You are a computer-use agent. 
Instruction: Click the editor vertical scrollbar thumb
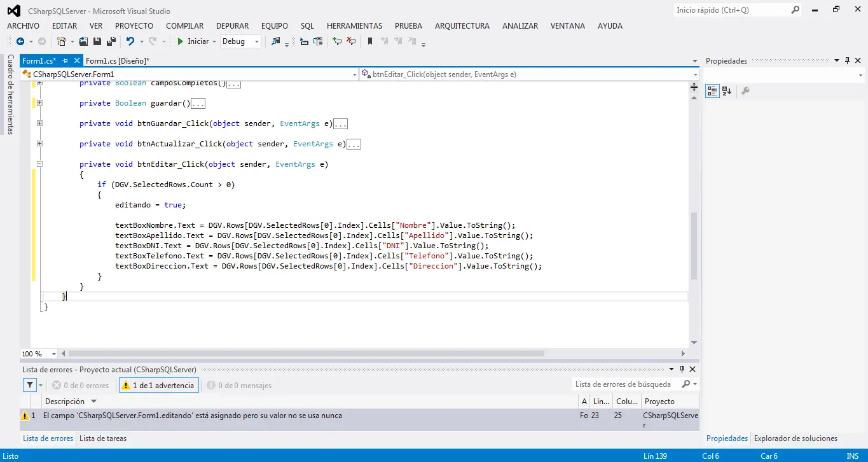click(694, 245)
